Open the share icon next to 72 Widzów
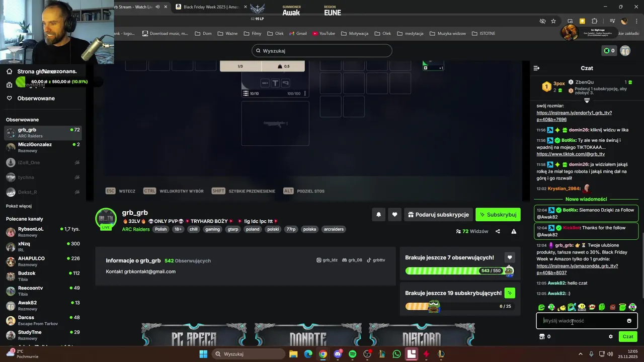 [x=498, y=231]
